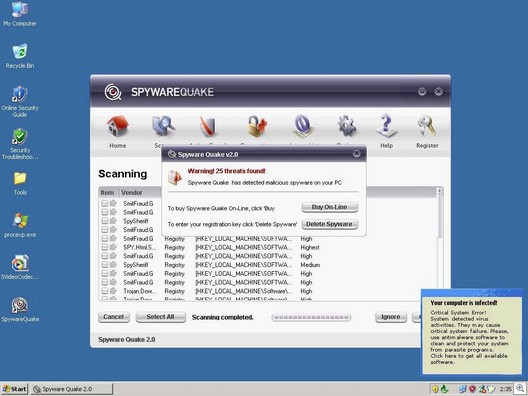The height and width of the screenshot is (396, 528).
Task: Minimize the SpywareQuake window
Action: (422, 91)
